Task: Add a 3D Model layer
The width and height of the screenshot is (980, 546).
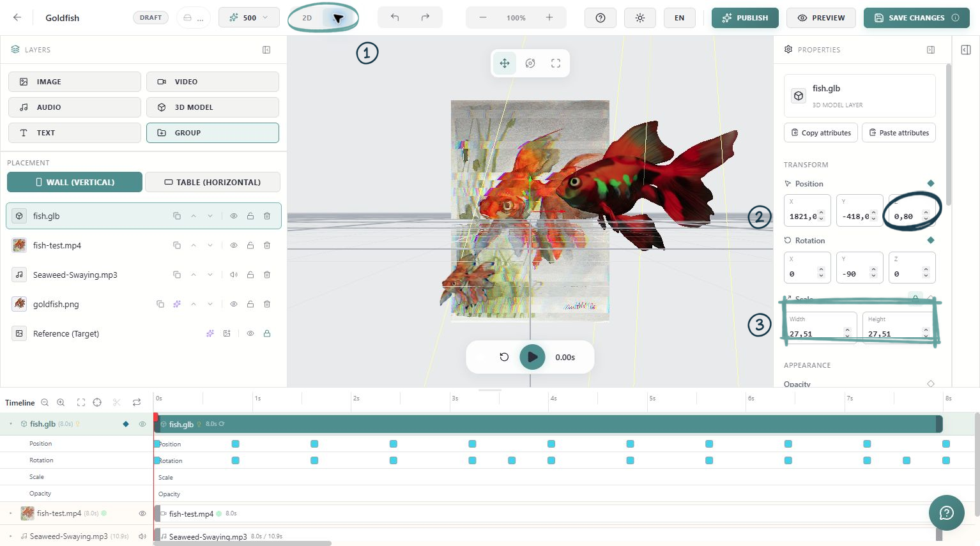Action: pos(213,107)
